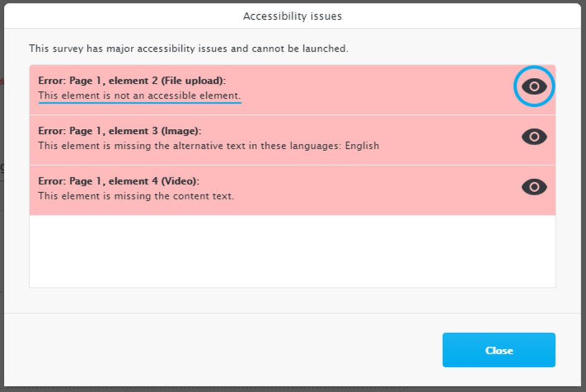The image size is (586, 392).
Task: Select the element 2 File upload error heading
Action: pyautogui.click(x=132, y=81)
